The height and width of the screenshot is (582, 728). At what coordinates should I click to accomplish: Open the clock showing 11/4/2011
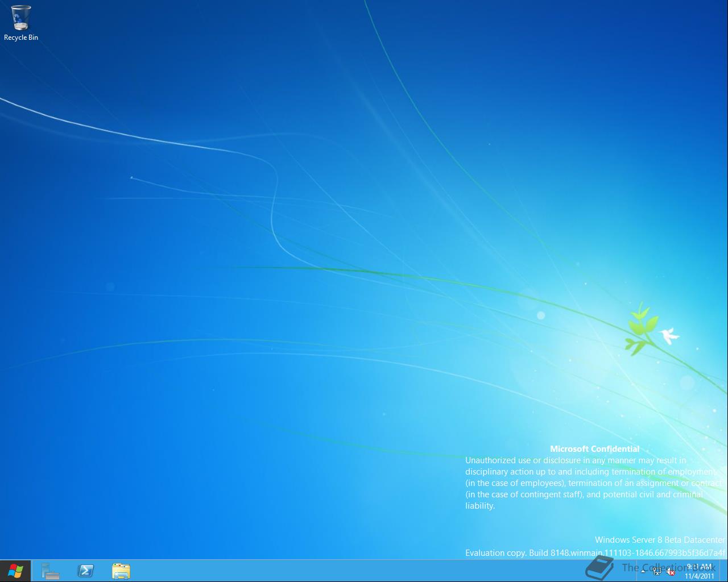[699, 571]
